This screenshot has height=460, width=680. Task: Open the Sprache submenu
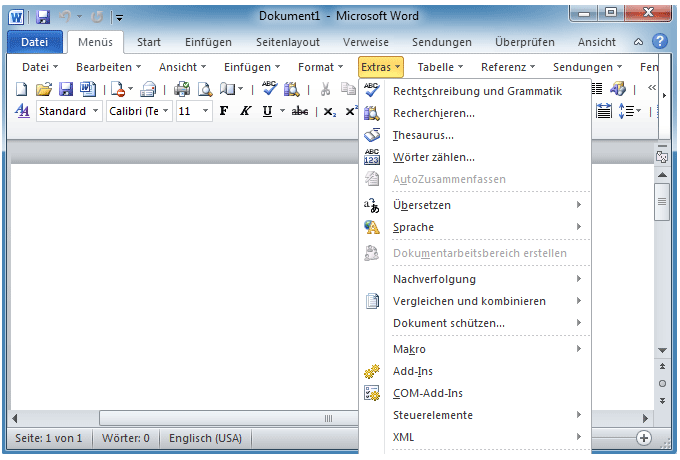pos(475,227)
